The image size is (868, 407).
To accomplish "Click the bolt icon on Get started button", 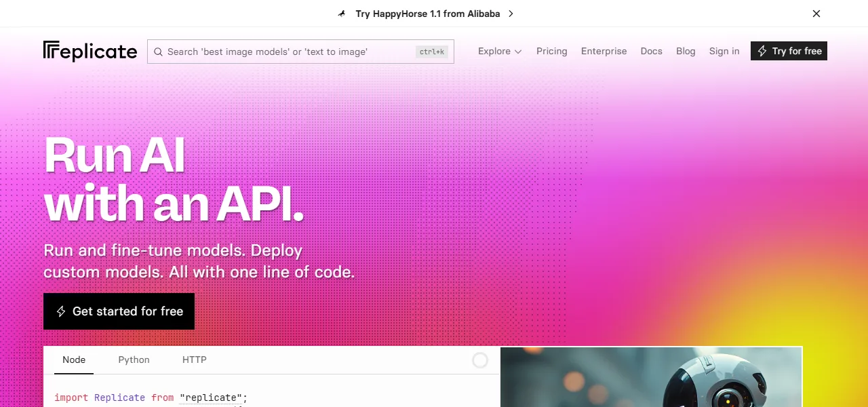I will (x=61, y=311).
